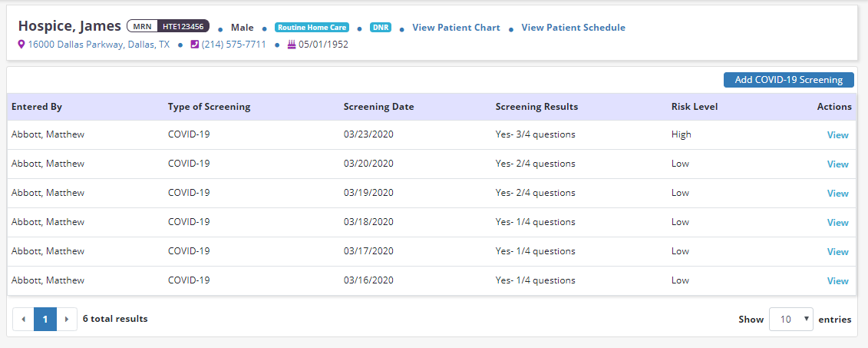View the 03/16/2020 screening entry
The width and height of the screenshot is (868, 348).
(837, 281)
